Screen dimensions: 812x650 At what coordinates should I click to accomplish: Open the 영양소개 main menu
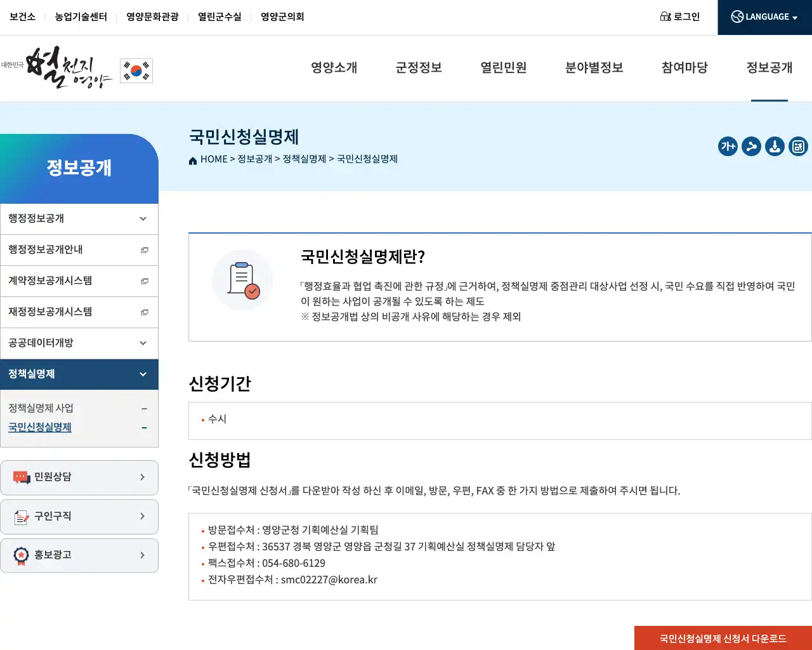(334, 68)
